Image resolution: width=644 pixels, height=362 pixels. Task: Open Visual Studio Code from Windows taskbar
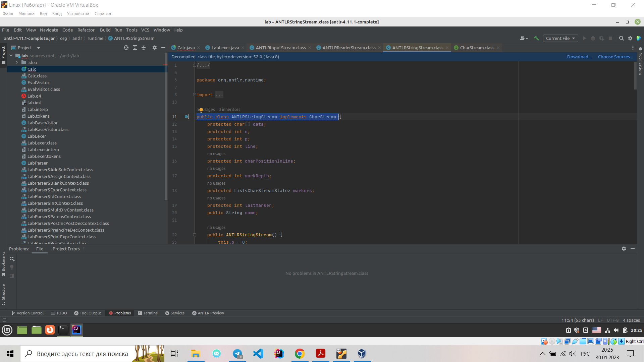tap(258, 354)
